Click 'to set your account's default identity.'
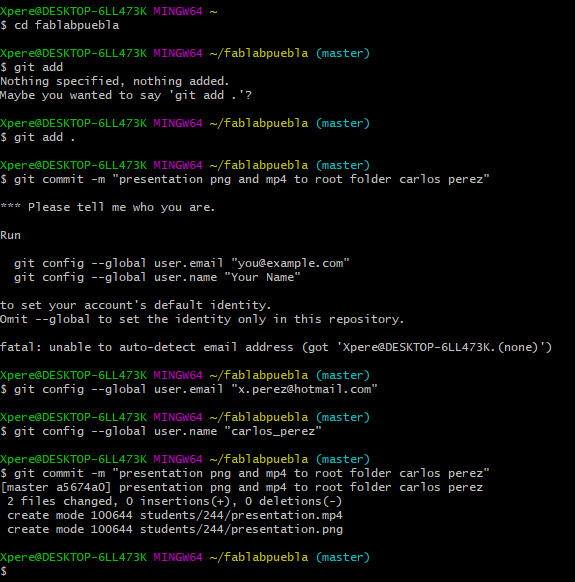The width and height of the screenshot is (575, 582). click(135, 305)
